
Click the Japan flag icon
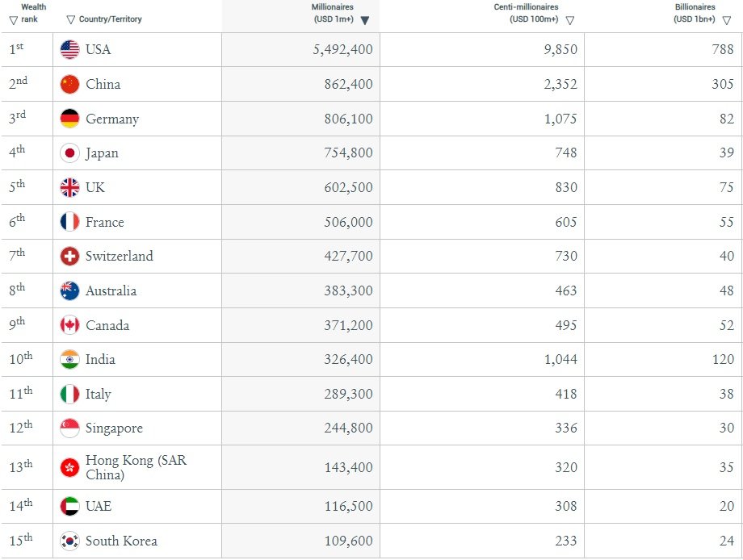click(69, 153)
